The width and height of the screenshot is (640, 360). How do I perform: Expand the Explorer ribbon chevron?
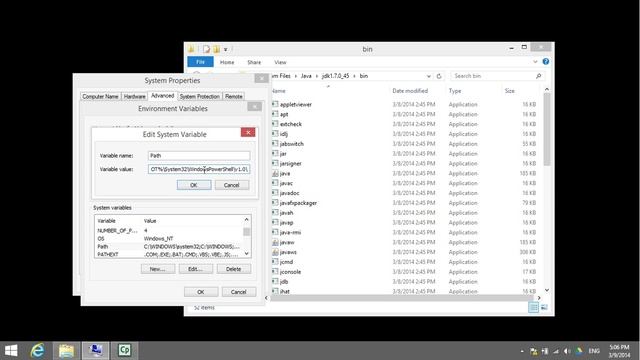click(535, 62)
